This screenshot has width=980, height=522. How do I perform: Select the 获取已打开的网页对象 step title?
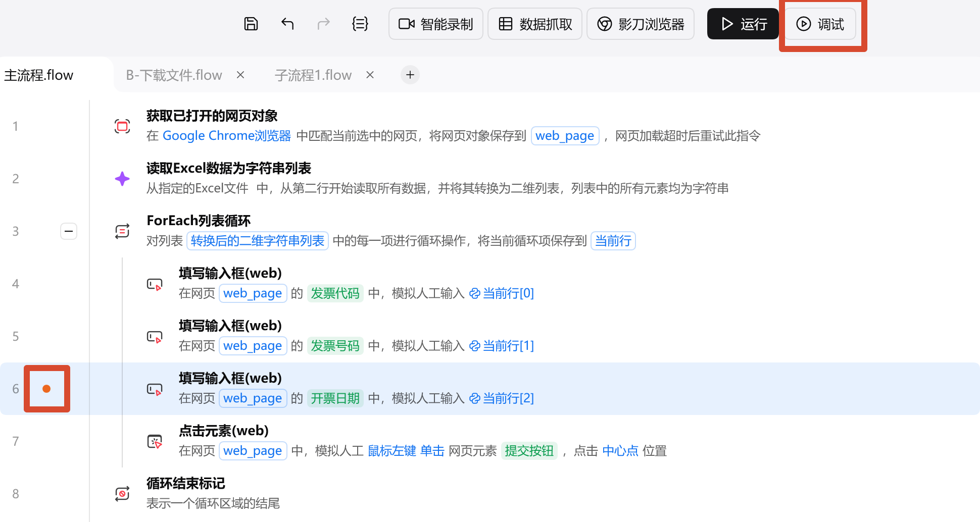coord(212,116)
